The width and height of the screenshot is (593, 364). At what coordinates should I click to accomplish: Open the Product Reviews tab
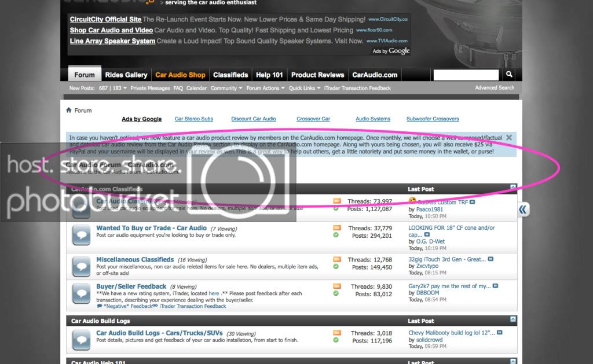(x=318, y=75)
